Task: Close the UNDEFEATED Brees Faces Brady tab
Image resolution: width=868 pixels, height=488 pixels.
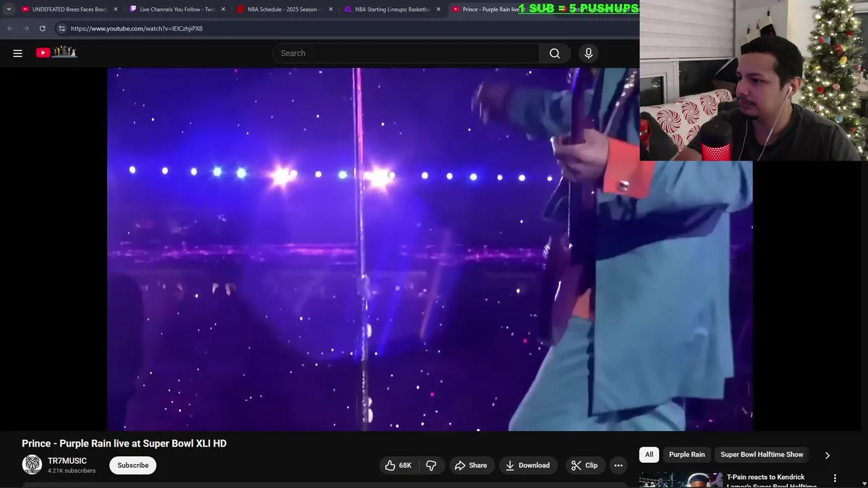Action: 115,9
